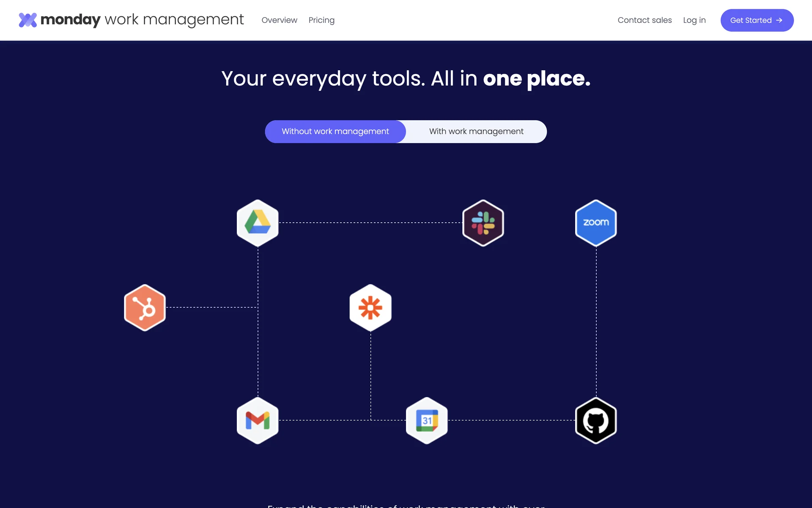
Task: Open the Overview nav item
Action: click(279, 20)
